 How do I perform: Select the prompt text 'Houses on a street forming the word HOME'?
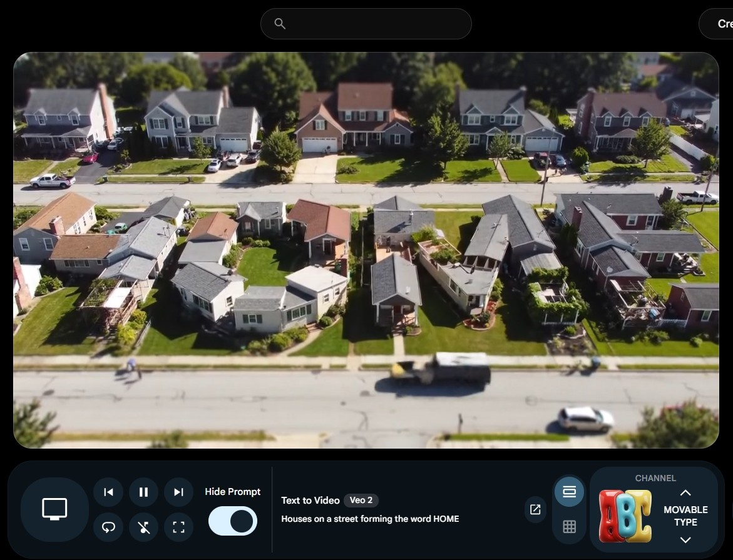coord(370,519)
